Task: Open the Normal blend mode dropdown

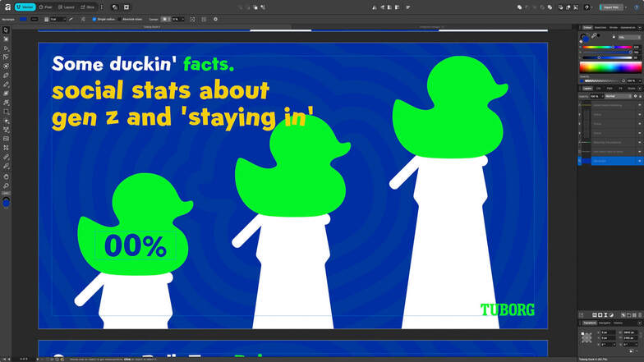Action: tap(616, 96)
